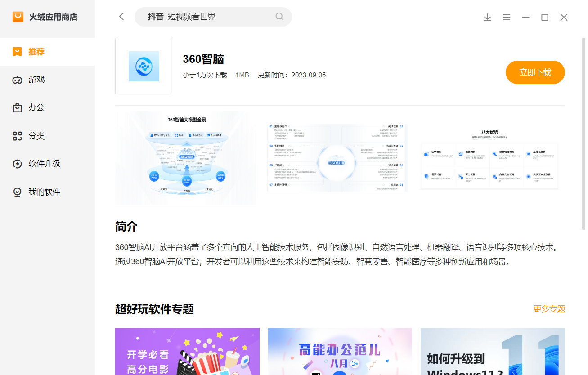Open the 开学必看高分电影 topic card
The height and width of the screenshot is (375, 588).
pos(187,352)
